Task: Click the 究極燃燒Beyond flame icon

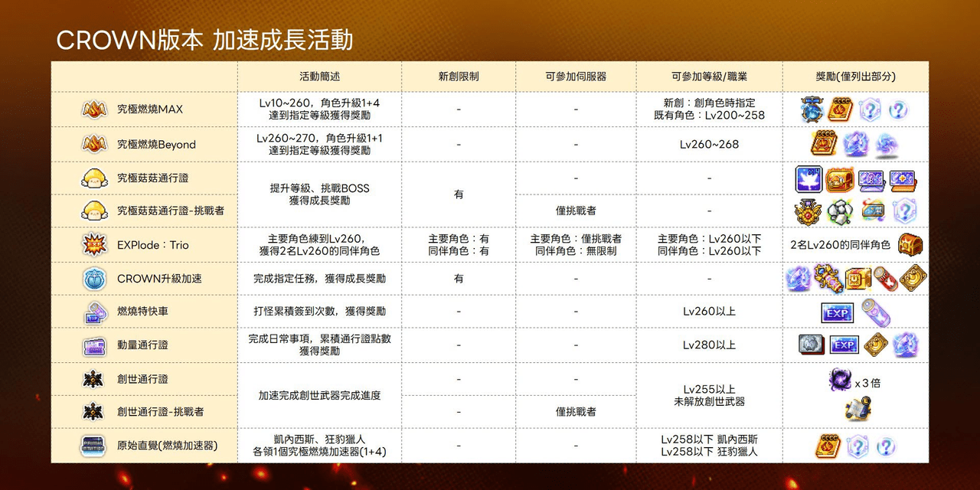Action: point(93,144)
